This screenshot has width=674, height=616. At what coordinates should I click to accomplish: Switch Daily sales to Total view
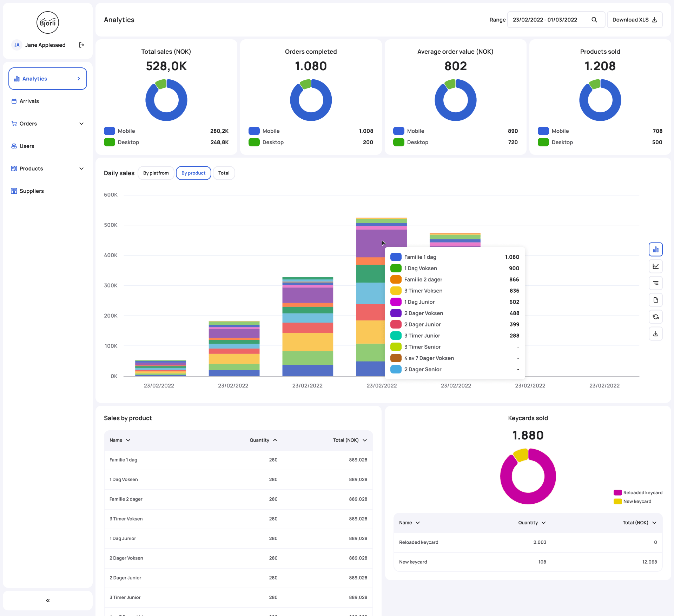click(x=224, y=173)
